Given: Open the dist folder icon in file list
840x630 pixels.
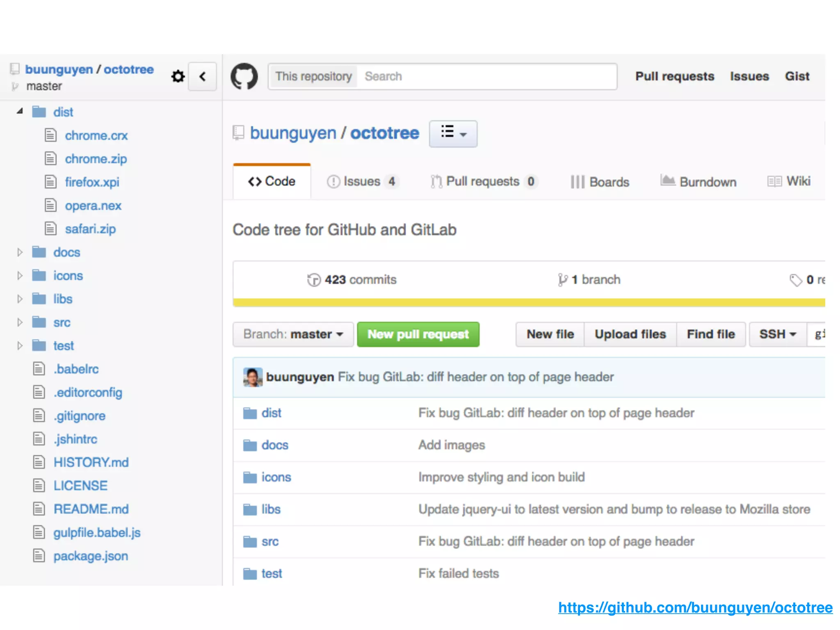Looking at the screenshot, I should (249, 413).
